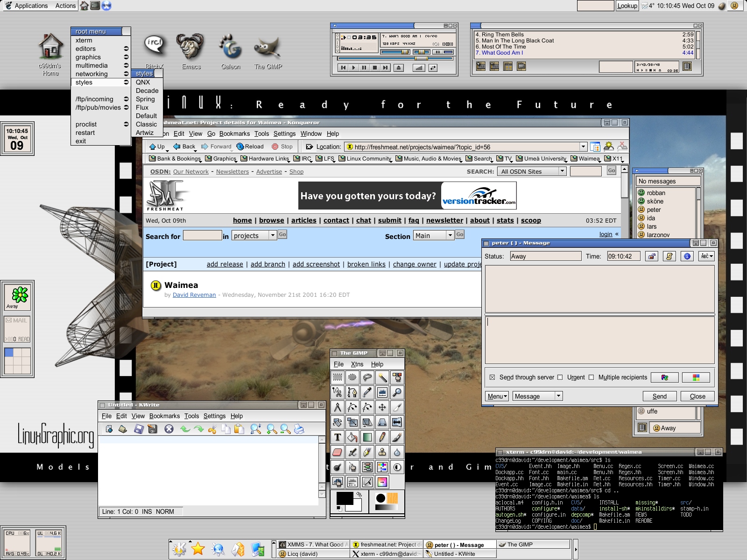The image size is (747, 560).
Task: Launch The GIMP from desktop icon
Action: [x=268, y=51]
